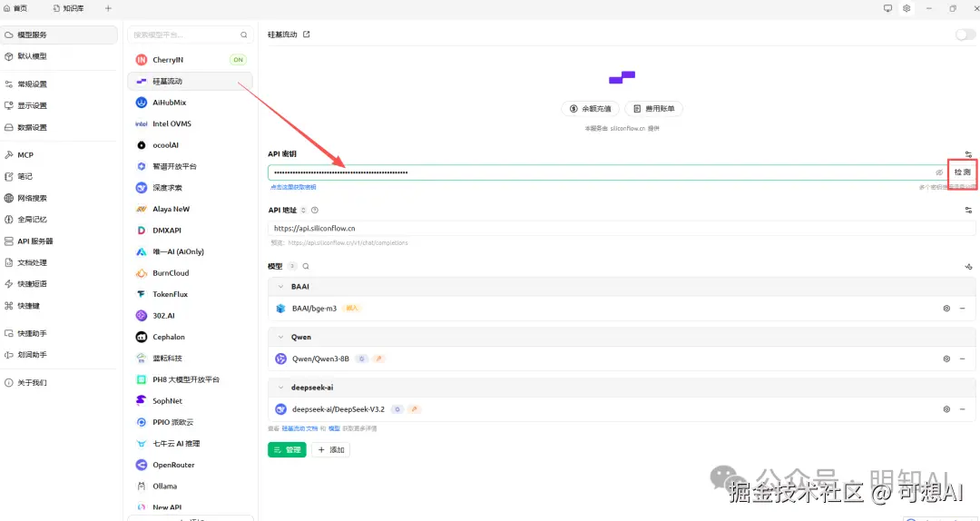Select the OpenRouter provider icon
Screen dimensions: 980x521
[x=142, y=466]
